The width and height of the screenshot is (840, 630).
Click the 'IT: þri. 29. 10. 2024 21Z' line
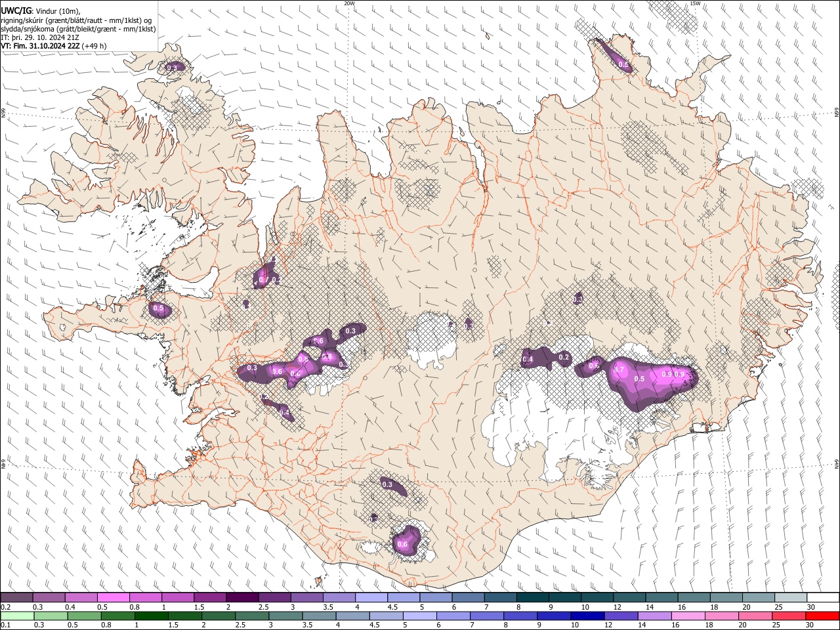click(41, 37)
